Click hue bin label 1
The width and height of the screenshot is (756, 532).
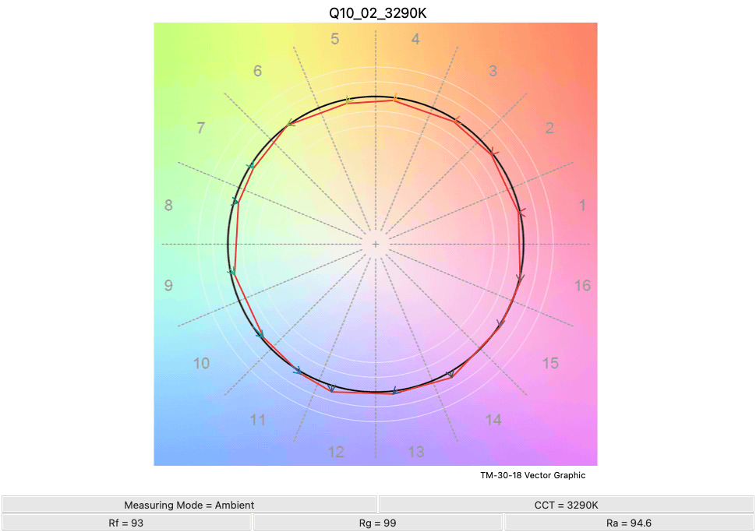pyautogui.click(x=582, y=206)
